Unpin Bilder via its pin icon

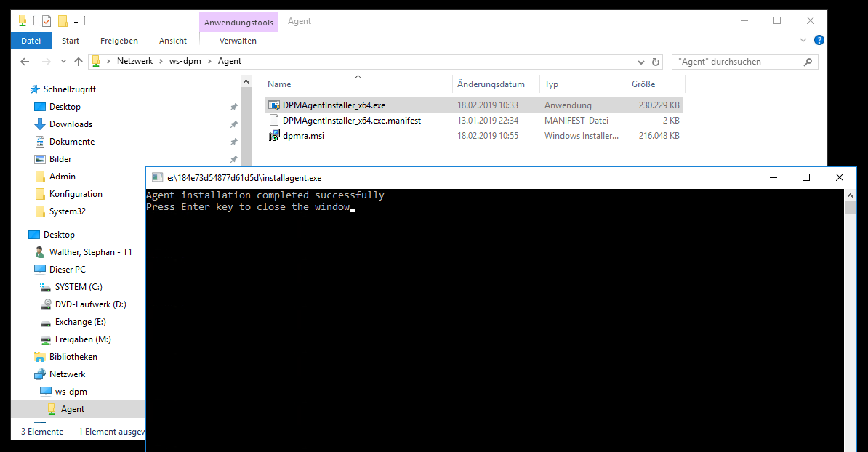pos(234,158)
